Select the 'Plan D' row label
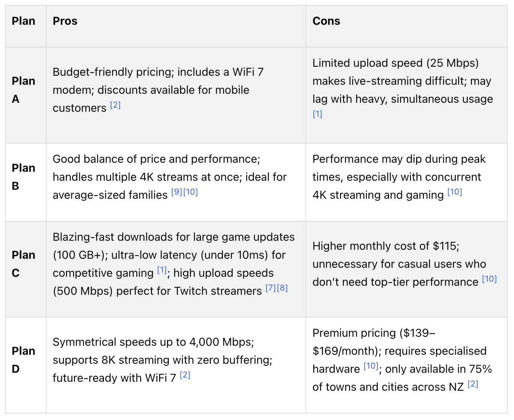Image resolution: width=514 pixels, height=420 pixels. 24,360
